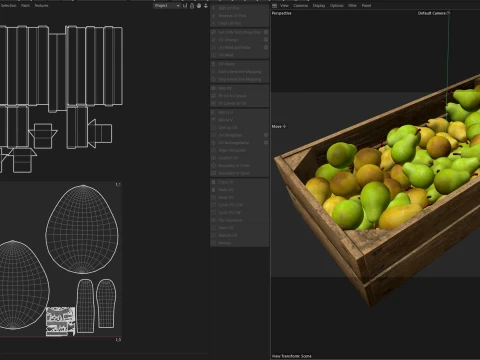Click the hand icon in UV toolbar
The width and height of the screenshot is (480, 360).
coord(199,6)
